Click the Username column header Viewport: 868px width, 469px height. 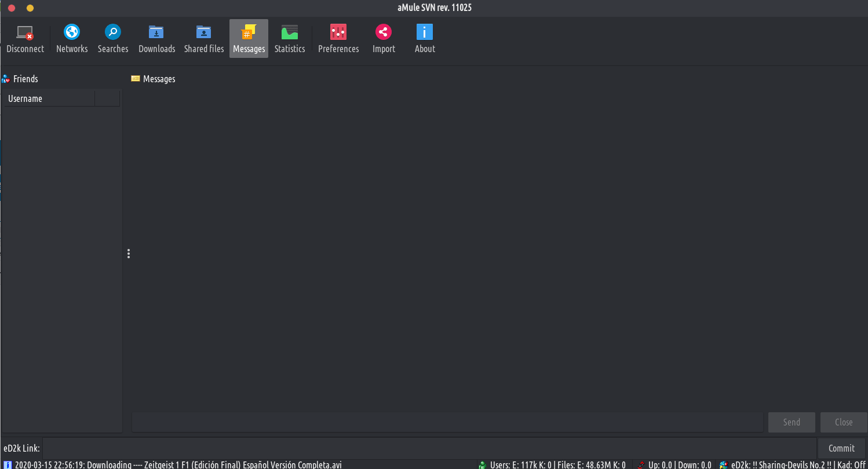(x=49, y=99)
